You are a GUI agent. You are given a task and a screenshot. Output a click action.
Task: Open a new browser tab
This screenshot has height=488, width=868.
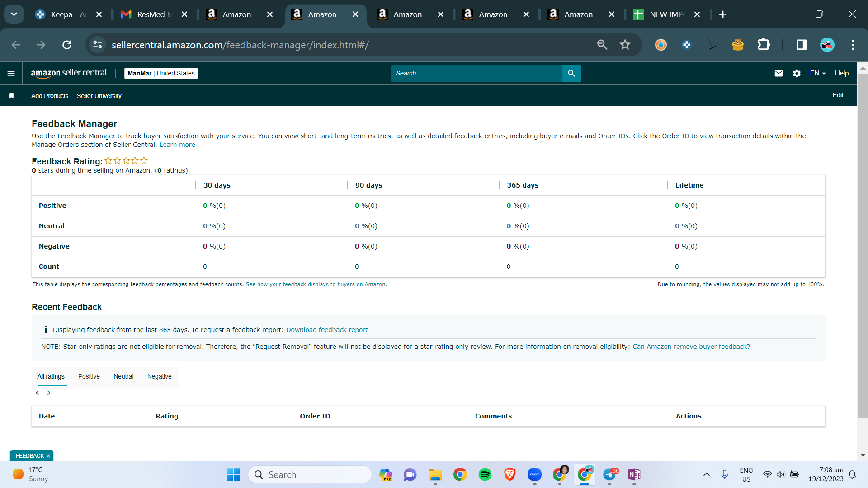pyautogui.click(x=723, y=14)
